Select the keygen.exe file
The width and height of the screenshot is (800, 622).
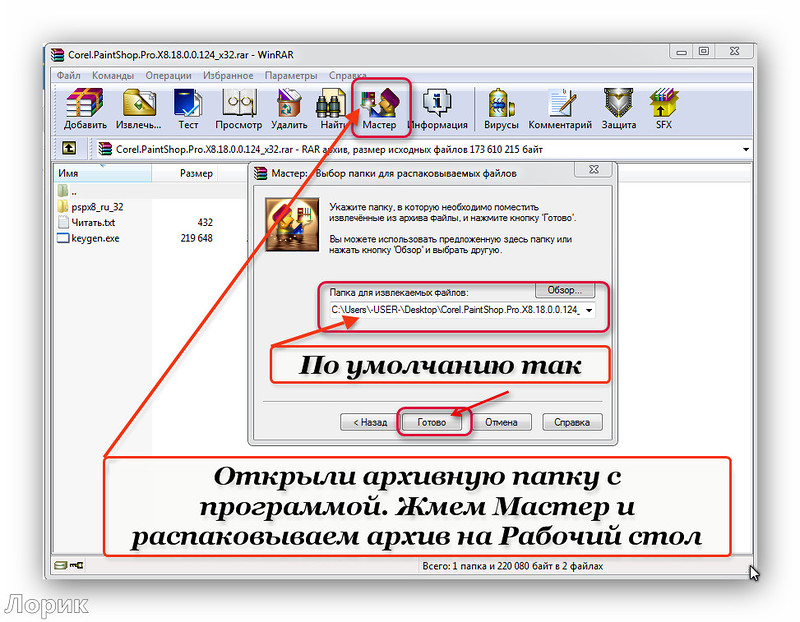pos(89,238)
